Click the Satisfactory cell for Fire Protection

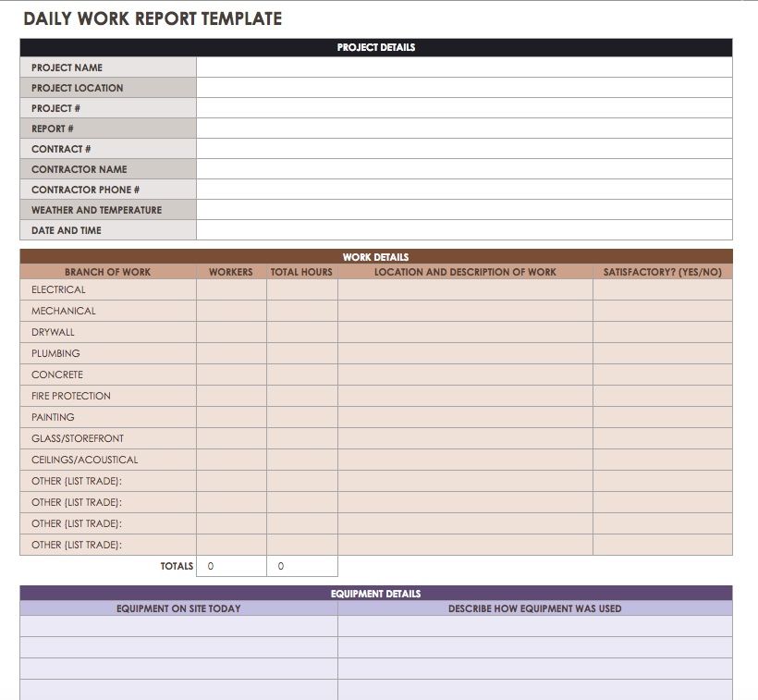click(x=663, y=396)
